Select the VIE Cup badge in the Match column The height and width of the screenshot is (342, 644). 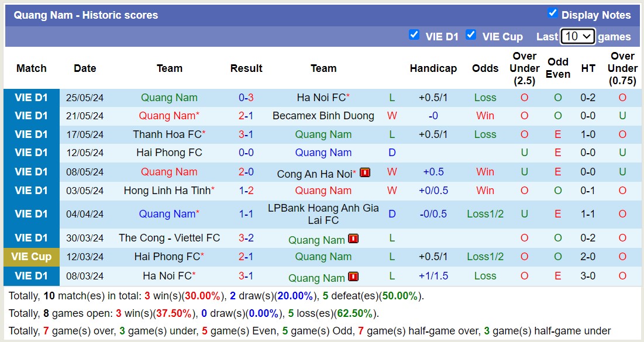pyautogui.click(x=31, y=257)
